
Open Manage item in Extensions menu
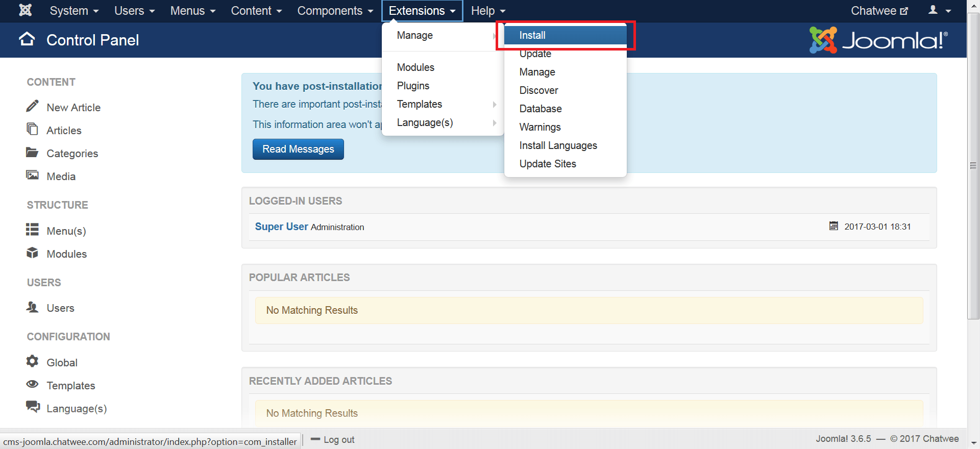coord(443,35)
